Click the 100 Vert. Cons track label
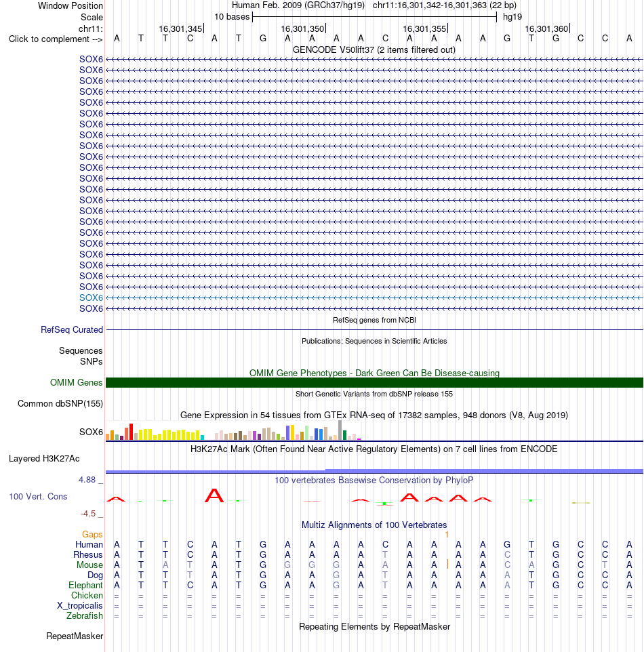This screenshot has width=644, height=652. click(38, 497)
